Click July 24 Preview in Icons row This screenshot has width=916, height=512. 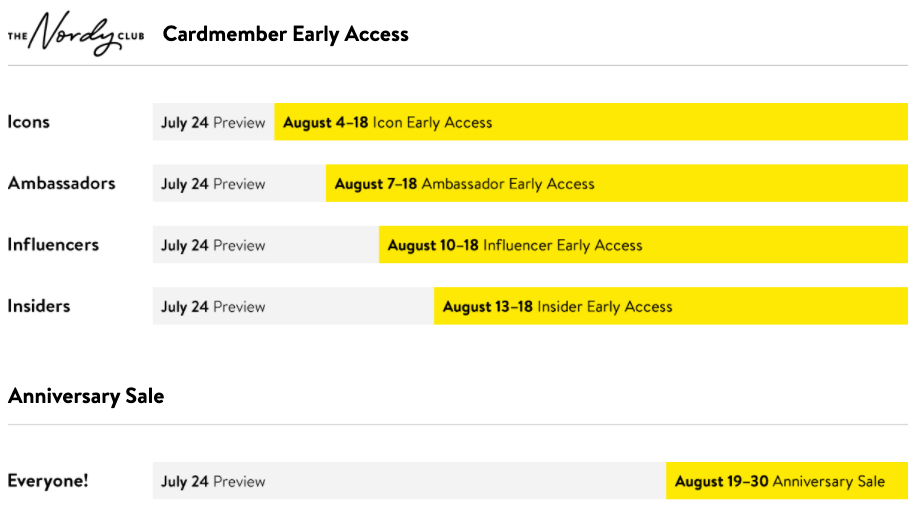pos(213,122)
